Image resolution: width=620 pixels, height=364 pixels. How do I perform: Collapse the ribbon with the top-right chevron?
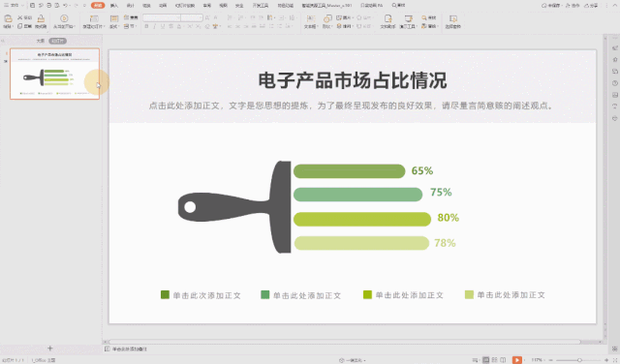pyautogui.click(x=614, y=6)
